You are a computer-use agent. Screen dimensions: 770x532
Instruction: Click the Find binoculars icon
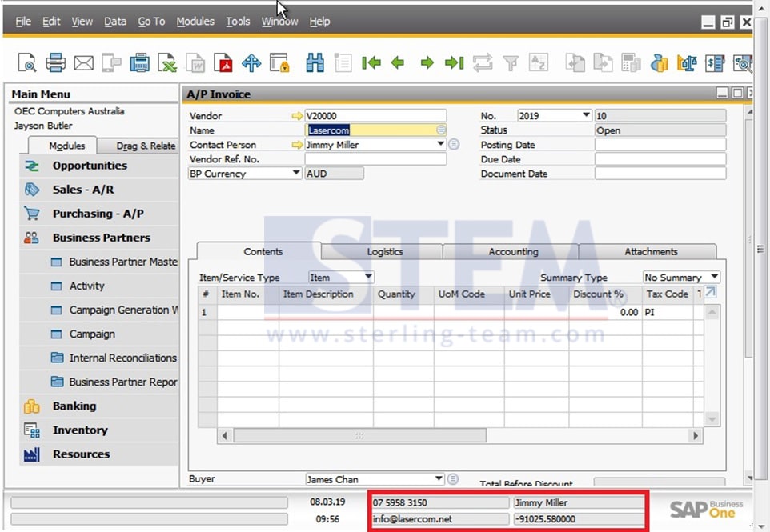coord(315,63)
